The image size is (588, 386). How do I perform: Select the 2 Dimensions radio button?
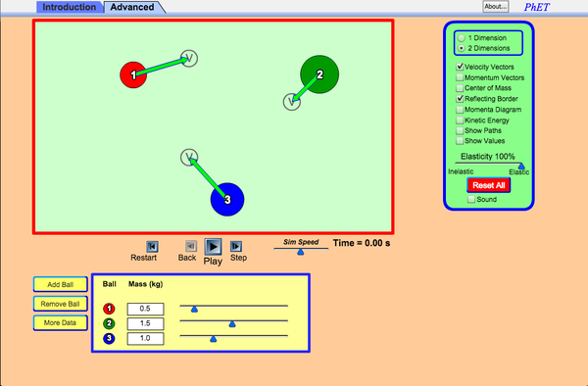[x=462, y=48]
